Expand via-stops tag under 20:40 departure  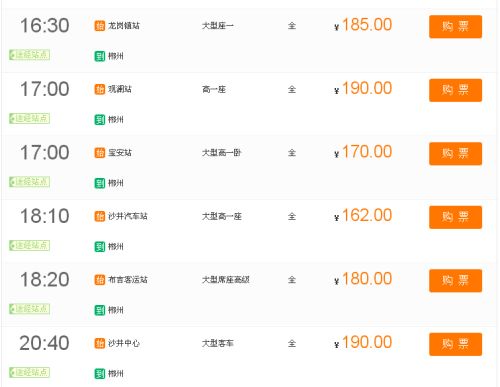pyautogui.click(x=29, y=372)
